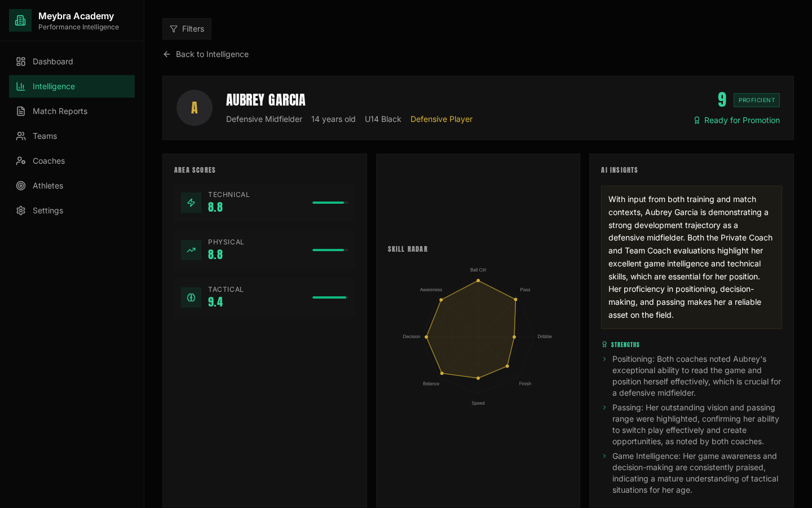Click the Technical score progress bar
Screen dimensions: 812x508
[330, 203]
